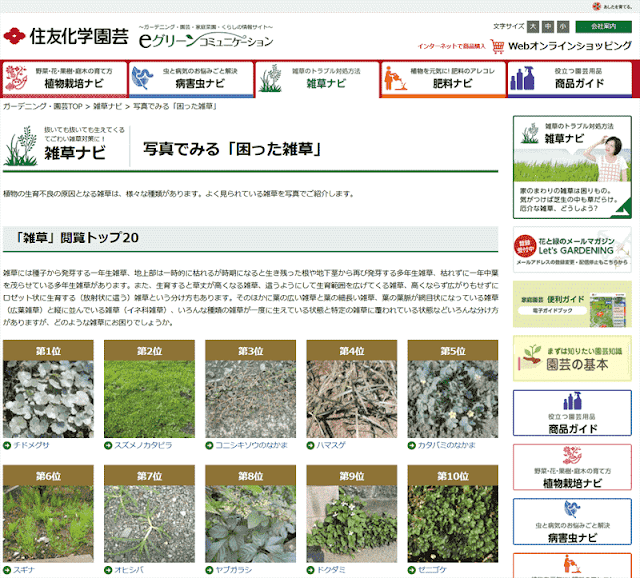Follow the オヒシバ text link
Screen dimensions: 640x578
pyautogui.click(x=129, y=570)
